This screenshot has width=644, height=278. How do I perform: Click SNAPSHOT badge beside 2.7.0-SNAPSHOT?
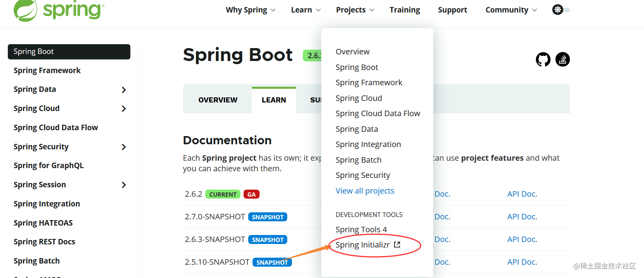(268, 217)
